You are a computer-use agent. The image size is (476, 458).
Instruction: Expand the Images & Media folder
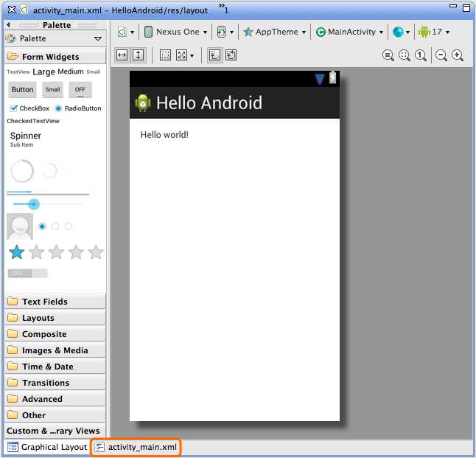(55, 350)
